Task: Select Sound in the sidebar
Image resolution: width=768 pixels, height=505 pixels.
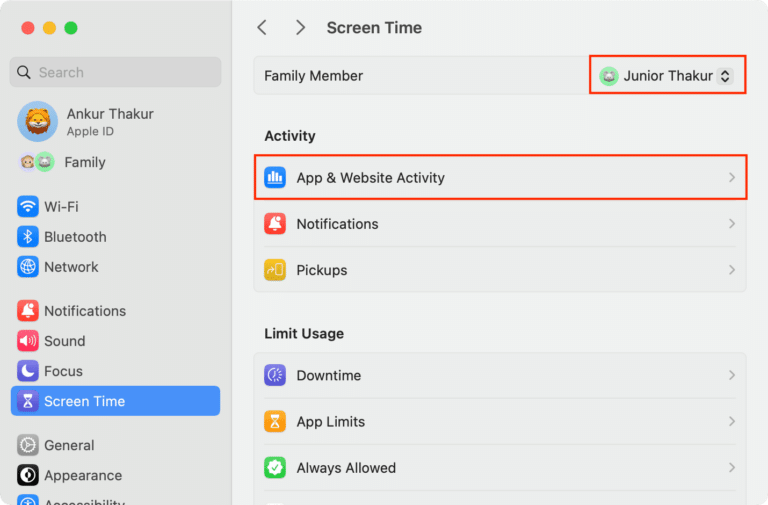Action: coord(116,341)
